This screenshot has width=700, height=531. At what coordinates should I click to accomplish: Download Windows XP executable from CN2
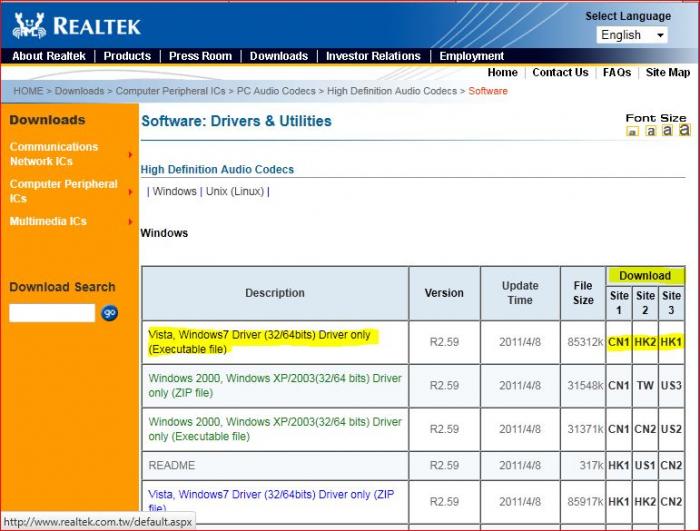[x=645, y=429]
